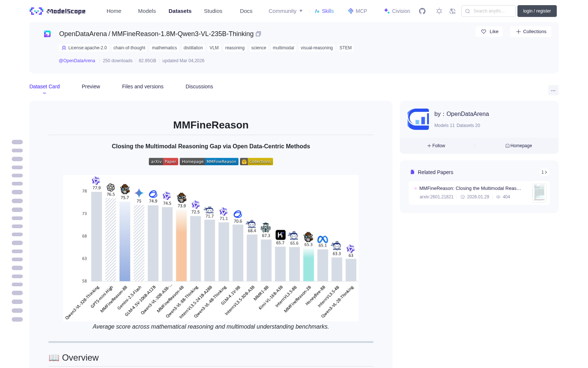Open the Skills navigation item
Viewport: 588px width, 368px height.
click(325, 11)
